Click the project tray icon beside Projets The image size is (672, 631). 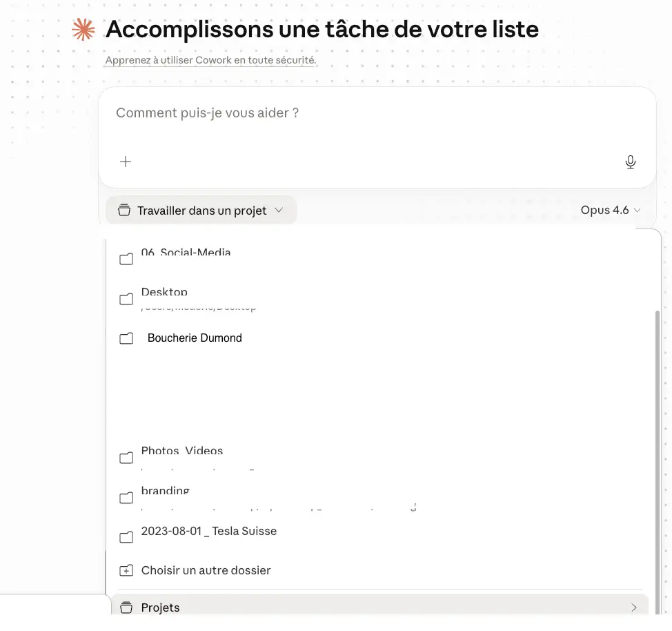pyautogui.click(x=126, y=608)
